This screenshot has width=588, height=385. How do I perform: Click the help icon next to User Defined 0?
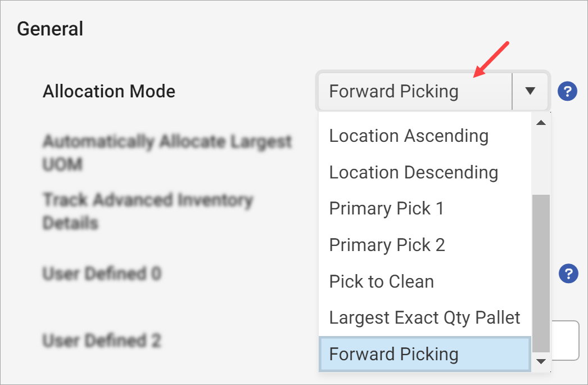click(x=567, y=274)
